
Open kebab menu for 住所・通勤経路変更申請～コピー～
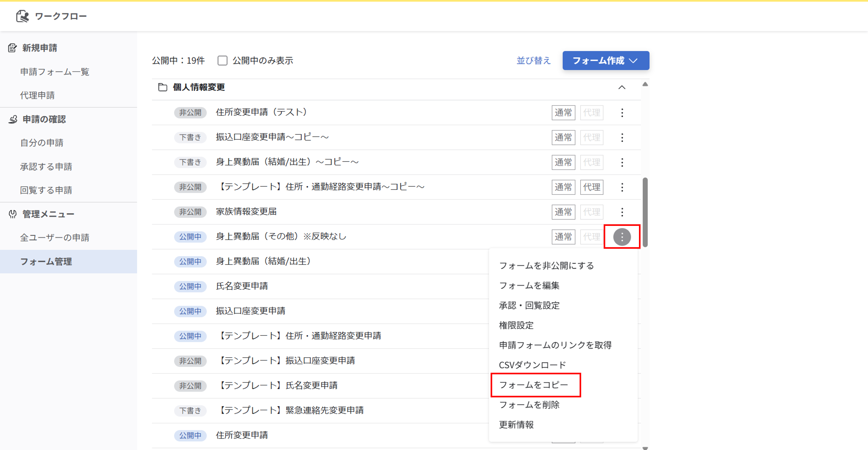coord(622,187)
